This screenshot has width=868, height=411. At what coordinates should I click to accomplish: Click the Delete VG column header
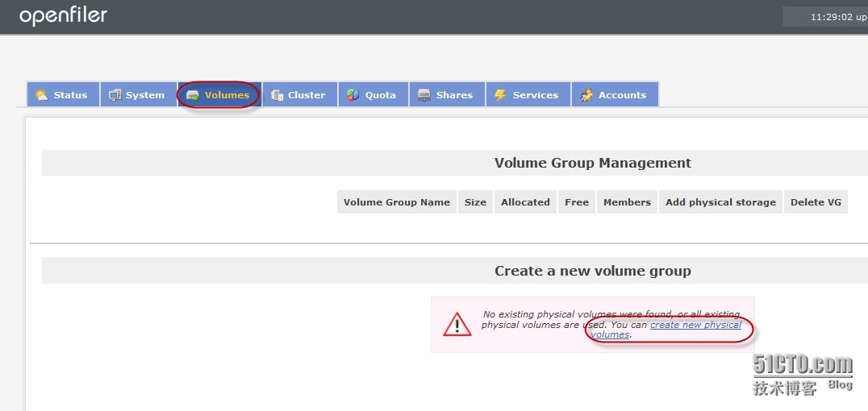(x=816, y=202)
